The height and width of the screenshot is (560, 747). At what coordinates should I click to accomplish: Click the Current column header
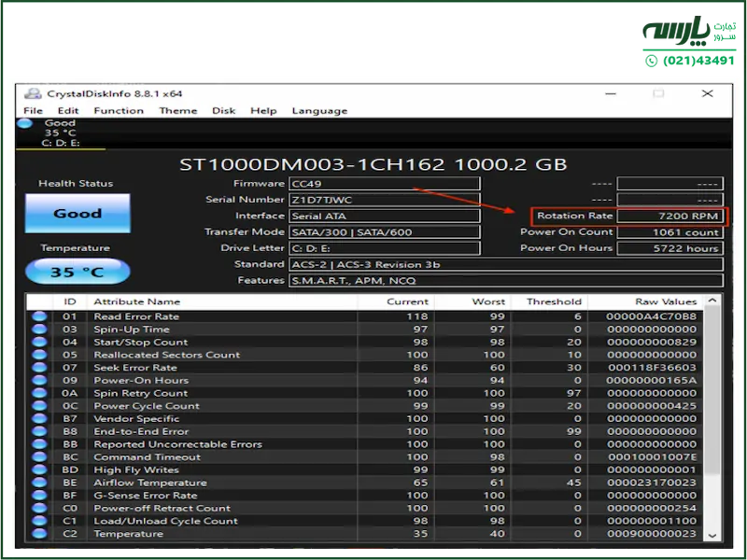(x=395, y=301)
